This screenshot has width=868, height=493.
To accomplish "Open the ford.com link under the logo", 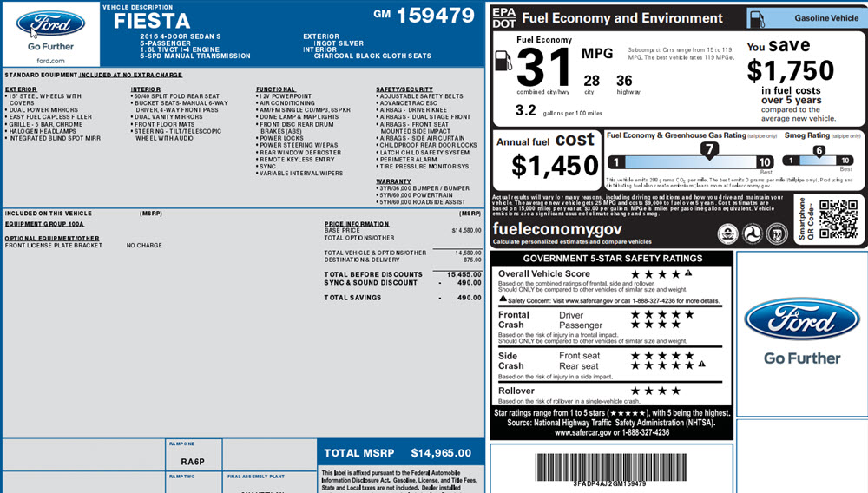I will [x=50, y=61].
